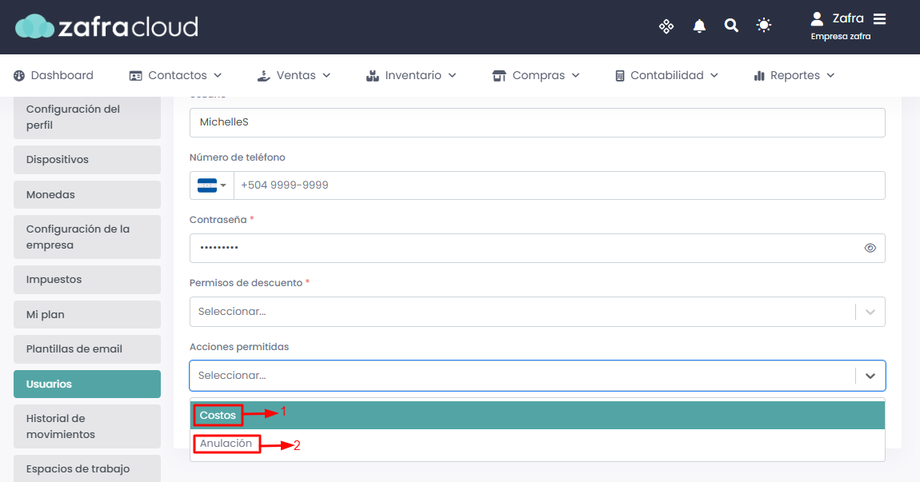Click the Compras store icon
Screen dimensions: 920x482
(499, 76)
